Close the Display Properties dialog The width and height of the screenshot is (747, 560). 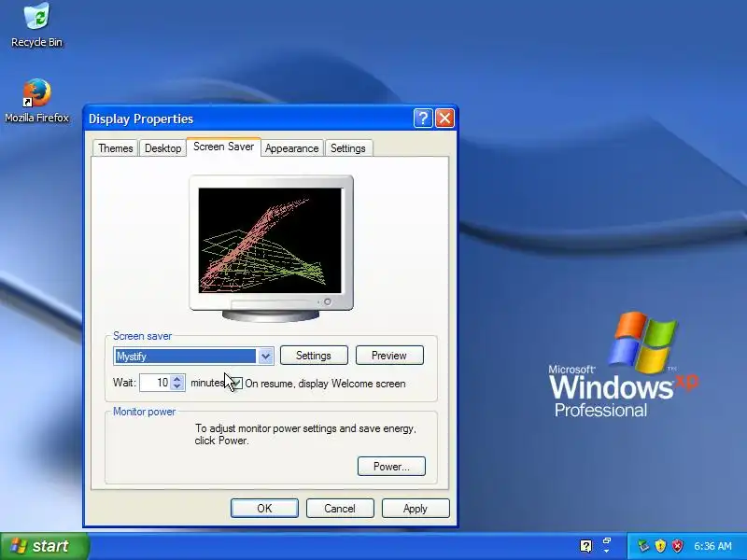445,119
